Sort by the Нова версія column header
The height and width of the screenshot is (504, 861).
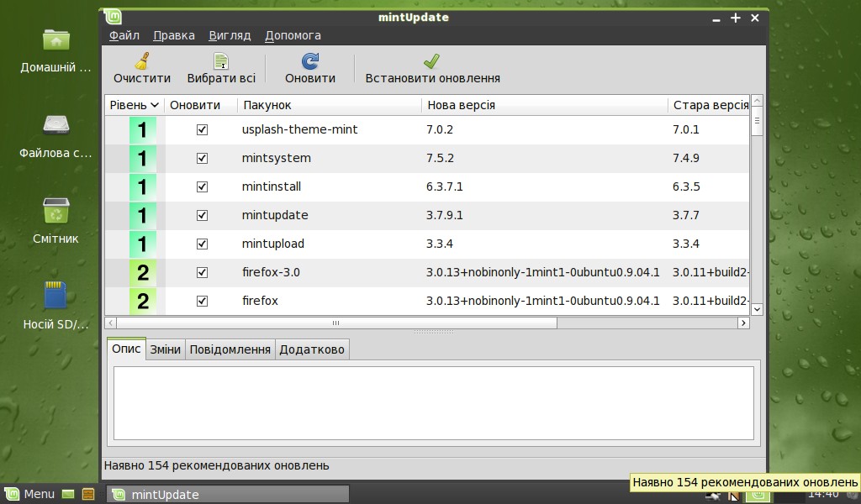(544, 105)
